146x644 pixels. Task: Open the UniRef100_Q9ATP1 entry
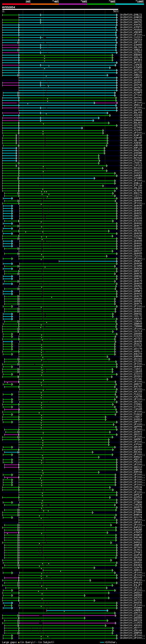pyautogui.click(x=131, y=110)
